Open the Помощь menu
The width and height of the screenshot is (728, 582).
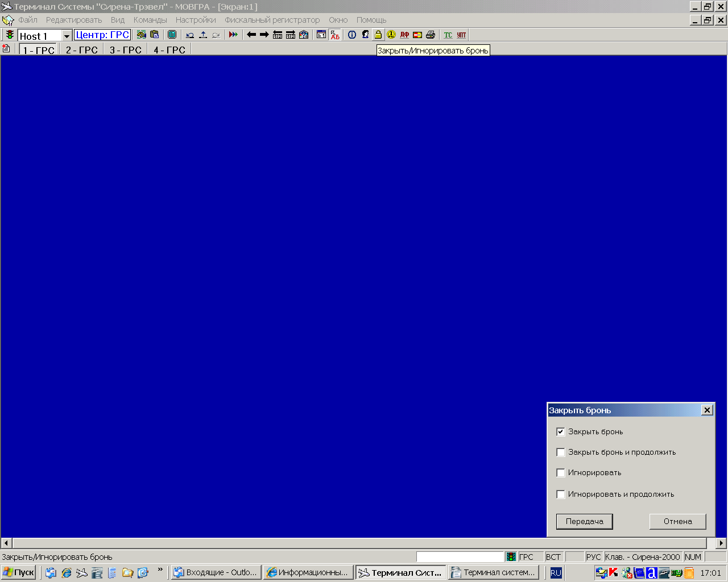(371, 20)
